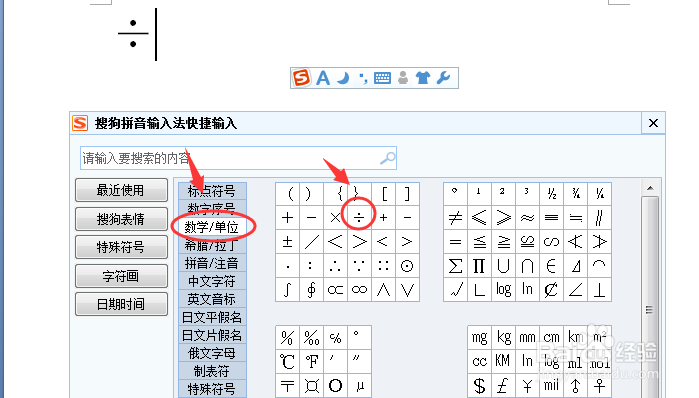Insert the intersection symbol ∩

pos(527,266)
